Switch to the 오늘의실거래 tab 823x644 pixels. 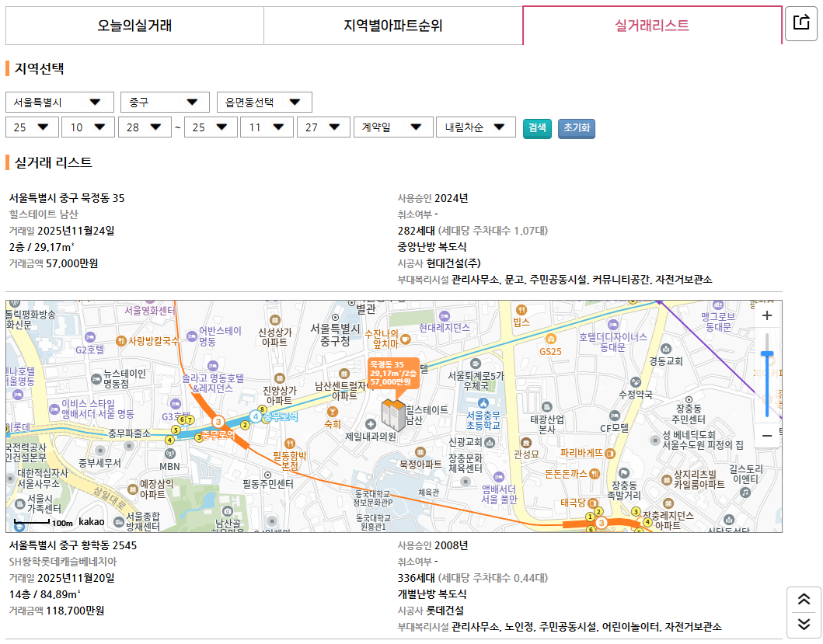coord(134,26)
